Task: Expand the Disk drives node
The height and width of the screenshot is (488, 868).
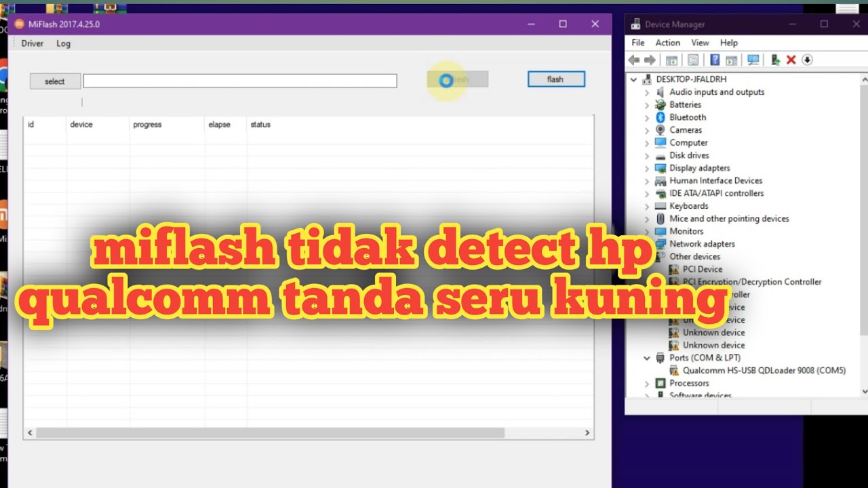Action: (647, 155)
